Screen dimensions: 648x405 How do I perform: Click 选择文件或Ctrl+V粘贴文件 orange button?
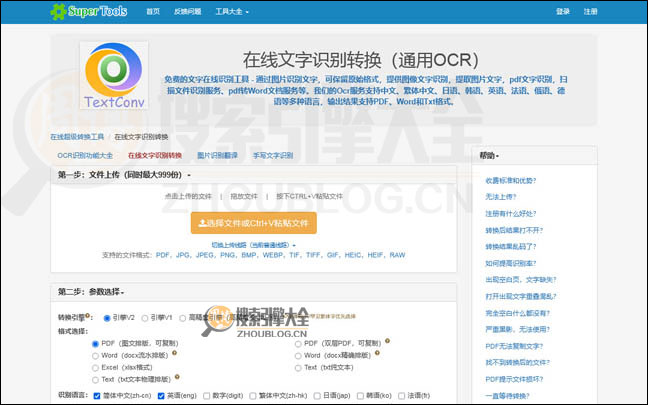click(x=254, y=223)
